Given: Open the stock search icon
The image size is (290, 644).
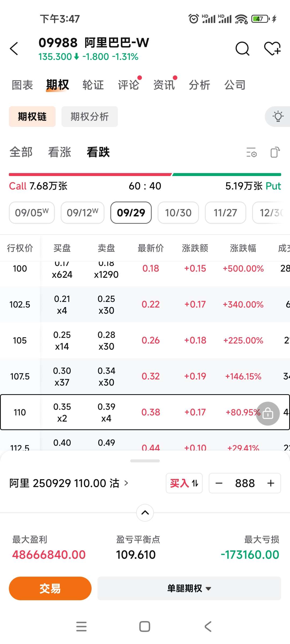Looking at the screenshot, I should (242, 49).
